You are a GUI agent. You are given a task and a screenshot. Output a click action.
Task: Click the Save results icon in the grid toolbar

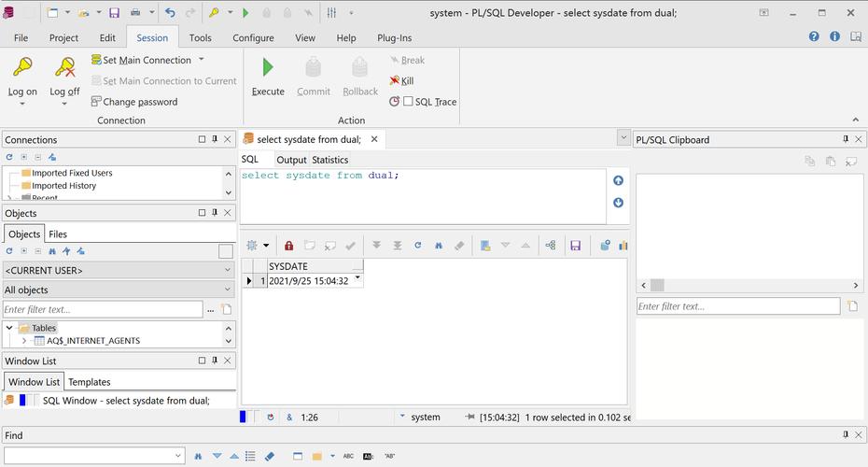pyautogui.click(x=575, y=246)
